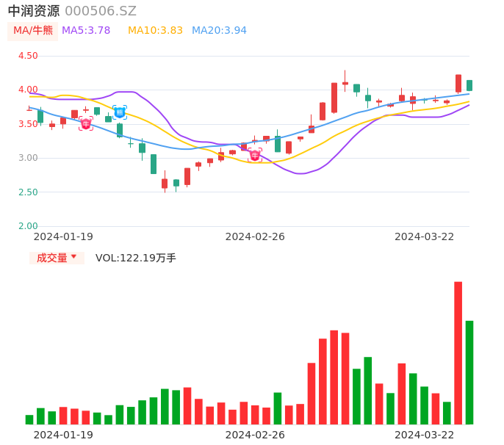504x445 pixels.
Task: Click the pink bull marker near 3.50
Action: tap(86, 124)
